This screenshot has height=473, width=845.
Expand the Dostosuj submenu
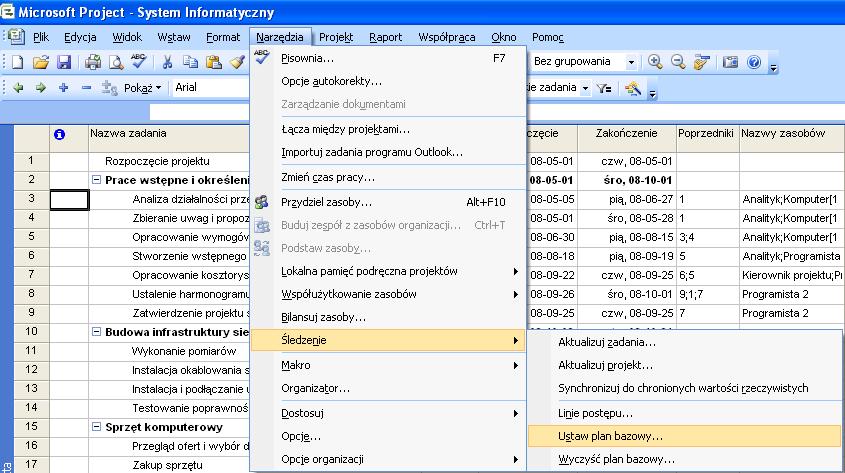(515, 414)
